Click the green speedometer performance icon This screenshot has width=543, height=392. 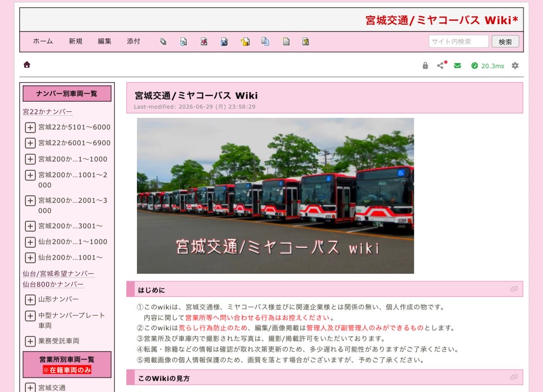pyautogui.click(x=474, y=65)
